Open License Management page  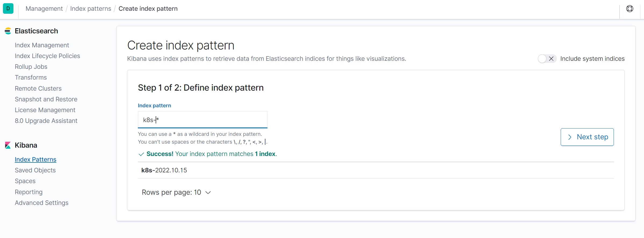(45, 110)
